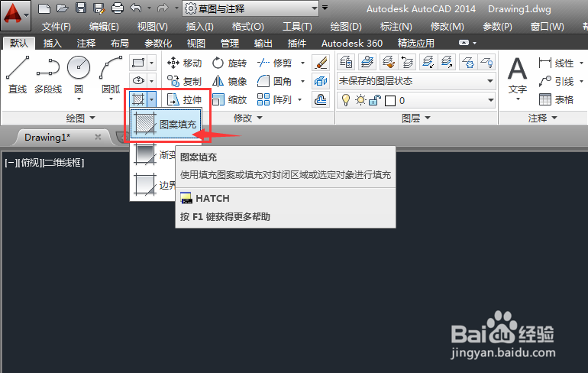The width and height of the screenshot is (588, 373).
Task: Select the Stretch (拉伸) tool
Action: coord(185,100)
